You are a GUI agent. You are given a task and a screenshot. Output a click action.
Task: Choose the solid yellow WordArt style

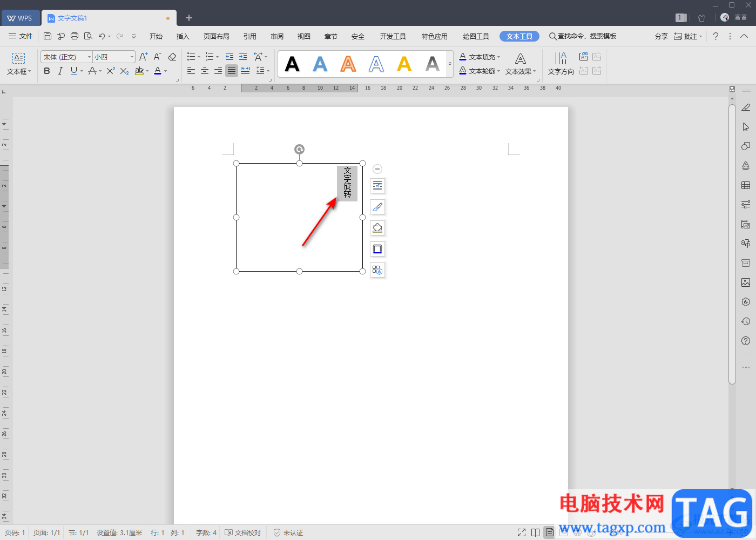pyautogui.click(x=404, y=64)
